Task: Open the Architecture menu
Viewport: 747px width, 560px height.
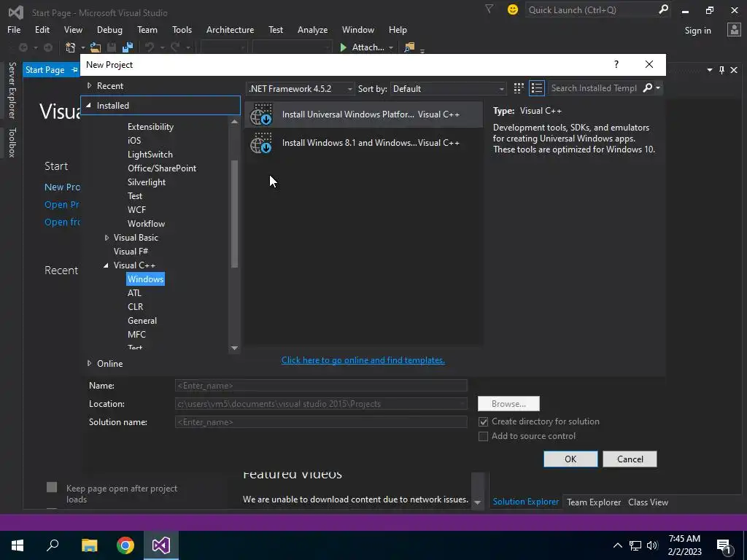Action: (230, 29)
